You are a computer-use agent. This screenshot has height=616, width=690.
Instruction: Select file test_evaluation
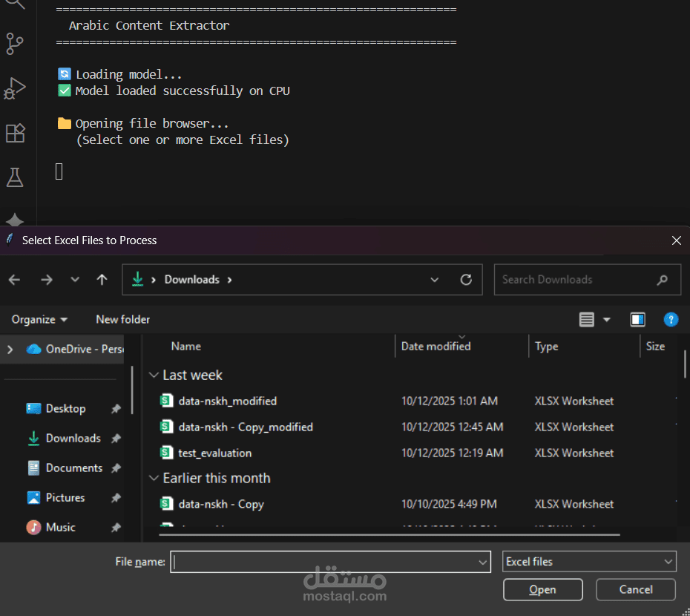214,453
